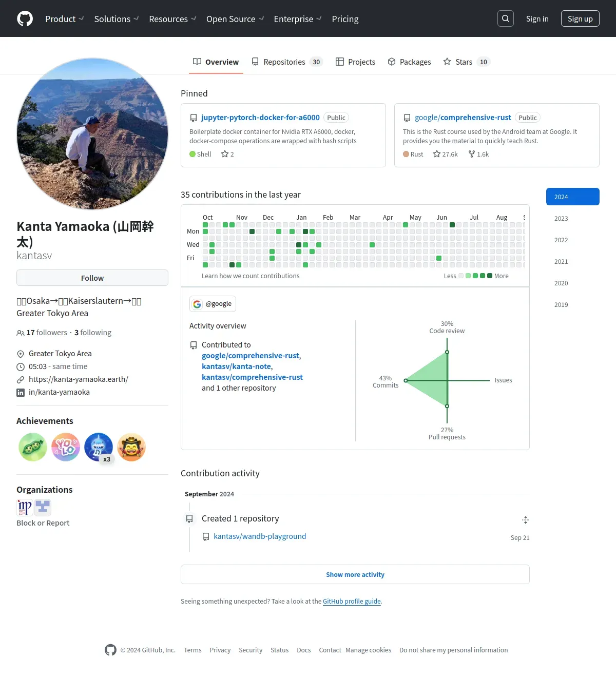Click Block or Report
616x677 pixels.
click(43, 523)
